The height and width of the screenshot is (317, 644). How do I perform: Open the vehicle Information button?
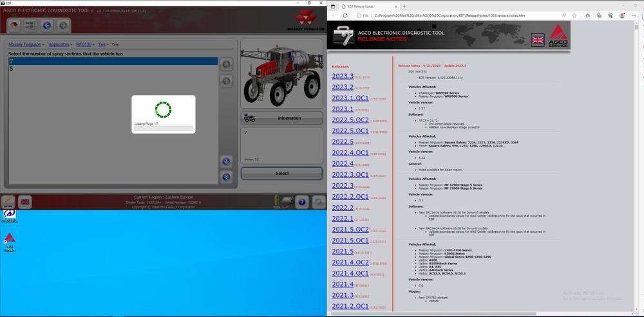(x=282, y=118)
